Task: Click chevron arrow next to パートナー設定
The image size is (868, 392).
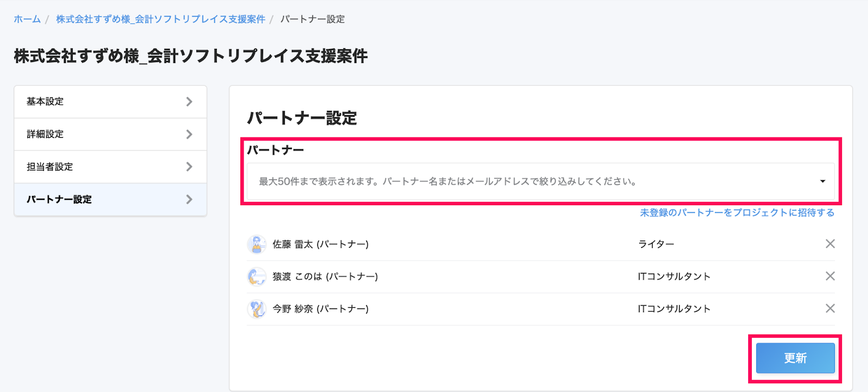Action: [x=189, y=199]
